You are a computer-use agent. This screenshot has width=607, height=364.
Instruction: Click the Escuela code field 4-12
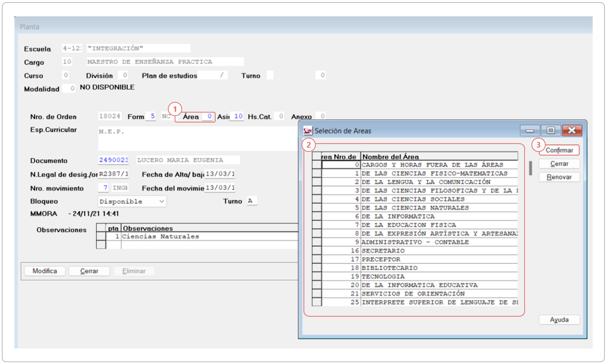click(x=72, y=48)
